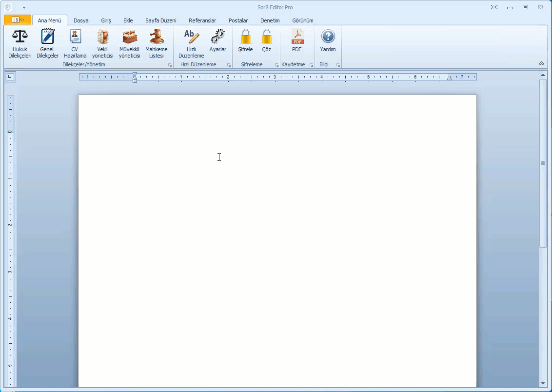552x392 pixels.
Task: Show the Mahkeme Listesi
Action: coord(157,43)
